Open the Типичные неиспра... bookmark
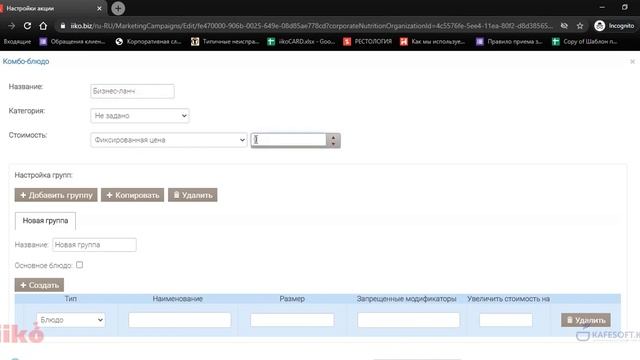This screenshot has height=360, width=640. (225, 41)
